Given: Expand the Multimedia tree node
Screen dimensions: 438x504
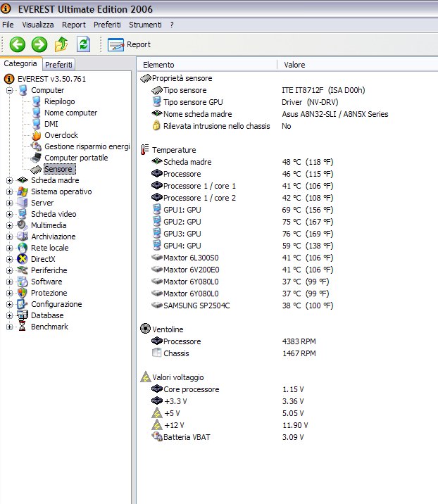Looking at the screenshot, I should [9, 225].
